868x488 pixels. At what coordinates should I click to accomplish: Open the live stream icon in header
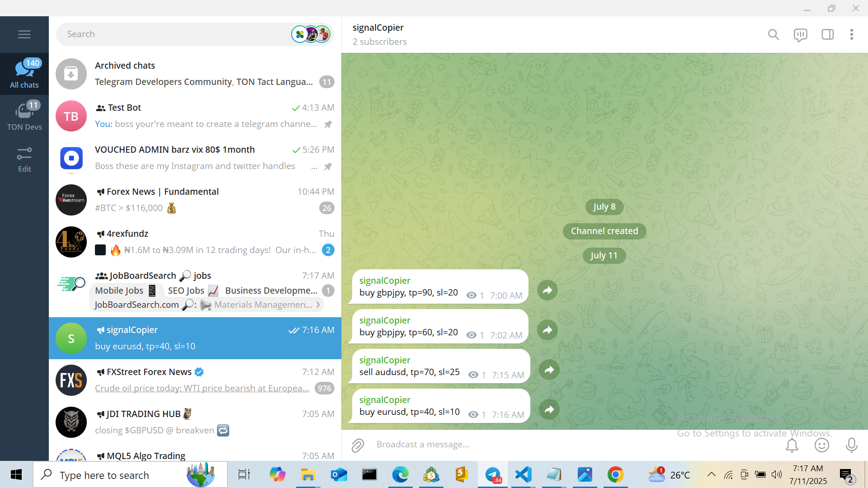click(800, 35)
